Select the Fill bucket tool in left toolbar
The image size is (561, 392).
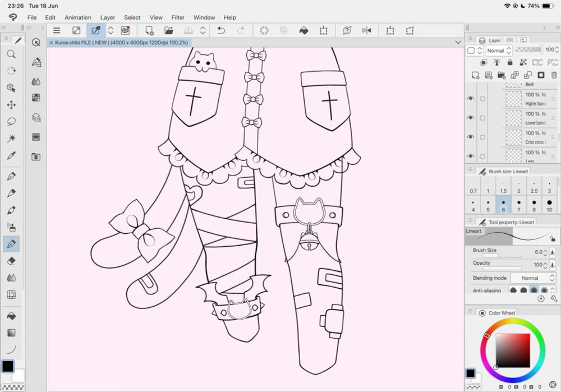click(x=11, y=316)
